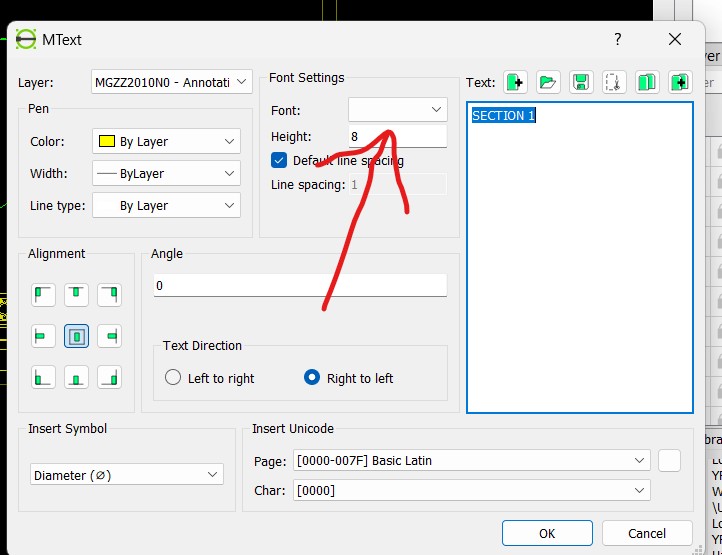Select middle center alignment

pos(76,336)
